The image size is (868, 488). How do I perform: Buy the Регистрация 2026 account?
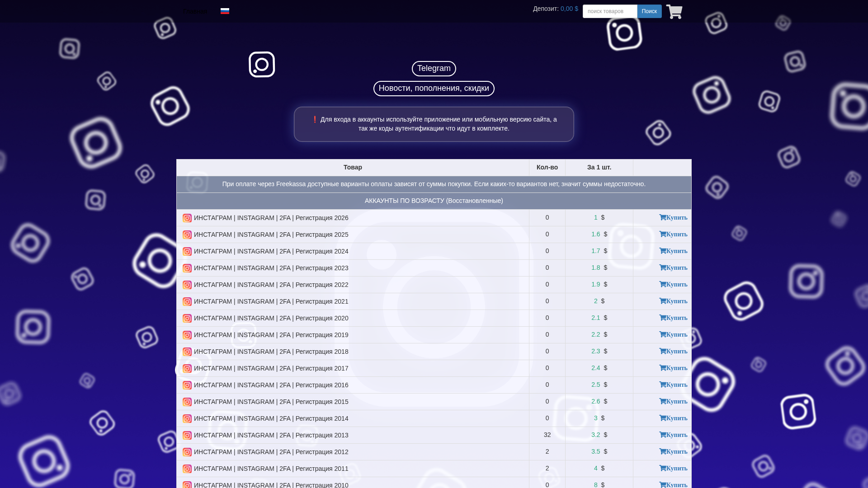(673, 218)
